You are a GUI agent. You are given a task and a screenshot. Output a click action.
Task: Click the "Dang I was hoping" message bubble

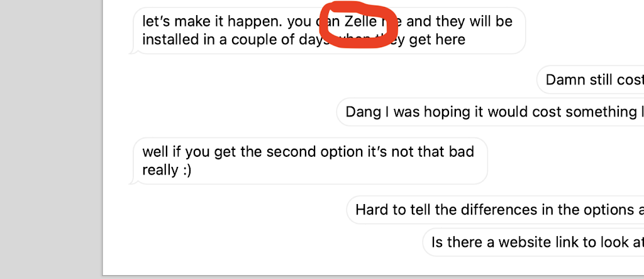point(491,112)
